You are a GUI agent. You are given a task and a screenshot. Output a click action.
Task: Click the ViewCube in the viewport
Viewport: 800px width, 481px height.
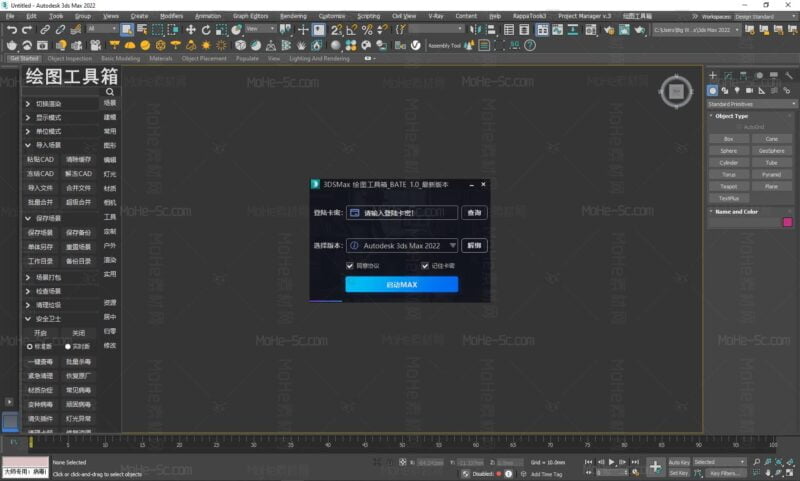[676, 92]
